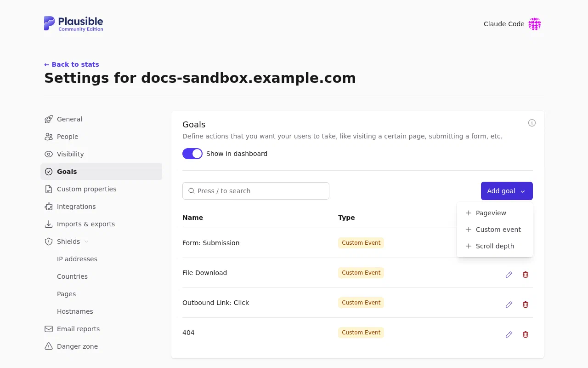Click the document icon beside Custom properties
The width and height of the screenshot is (588, 368).
tap(49, 189)
